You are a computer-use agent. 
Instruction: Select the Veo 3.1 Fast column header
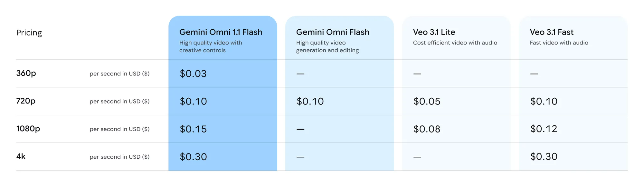552,32
